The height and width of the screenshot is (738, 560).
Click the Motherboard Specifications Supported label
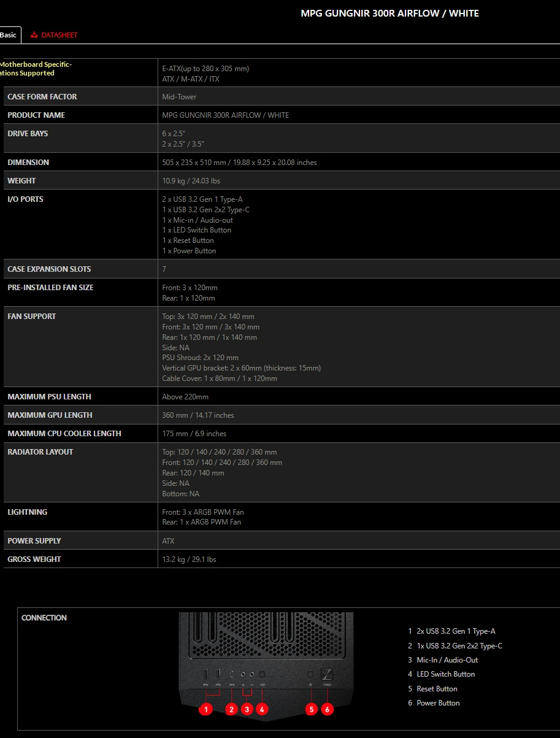[x=36, y=69]
